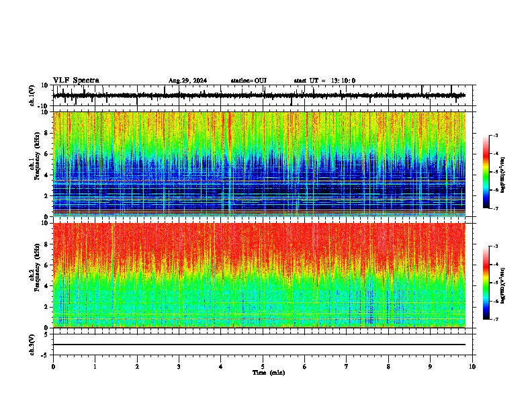Click the ch.2 spectrogram color scale bar
Image resolution: width=532 pixels, height=411 pixels.
click(x=486, y=283)
